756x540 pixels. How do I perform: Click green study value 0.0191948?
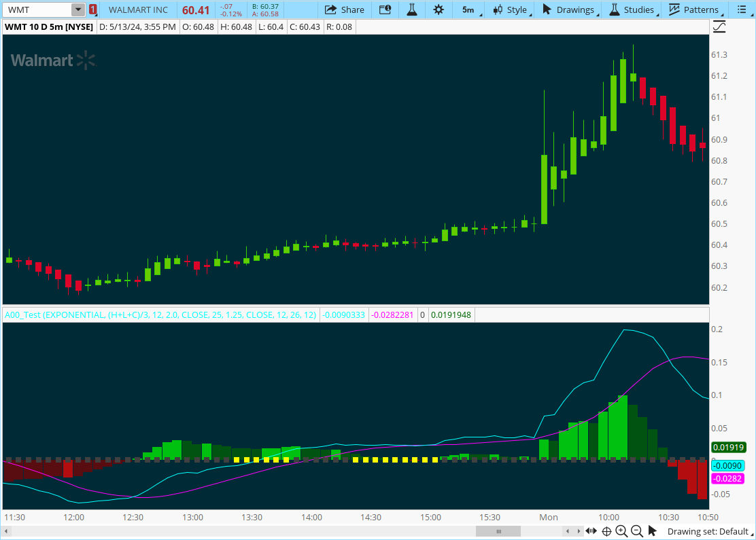451,315
